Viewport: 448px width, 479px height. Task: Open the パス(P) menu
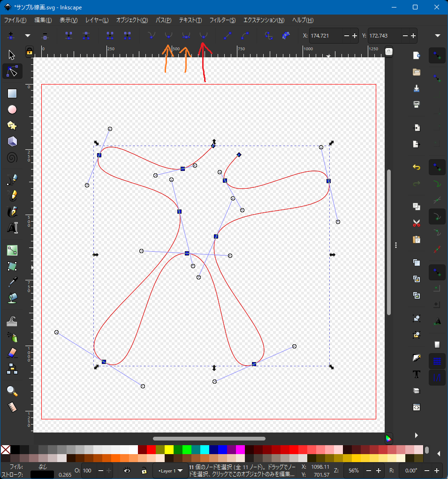[163, 20]
